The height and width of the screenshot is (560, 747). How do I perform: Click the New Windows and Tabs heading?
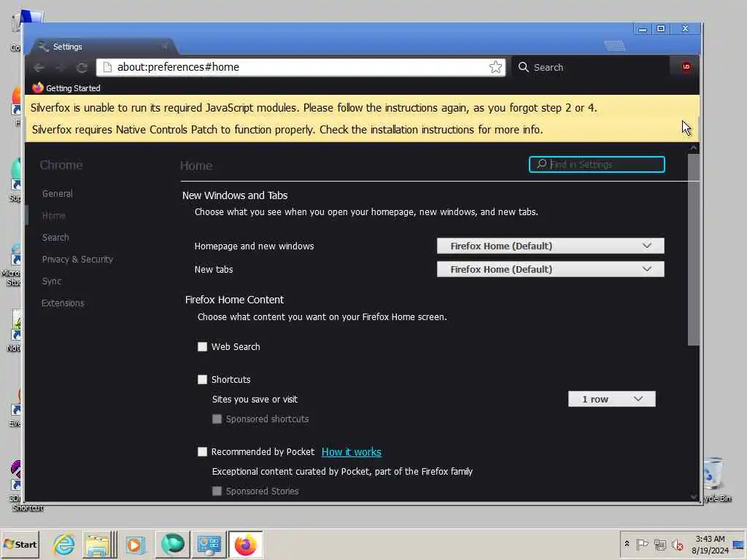pyautogui.click(x=235, y=195)
